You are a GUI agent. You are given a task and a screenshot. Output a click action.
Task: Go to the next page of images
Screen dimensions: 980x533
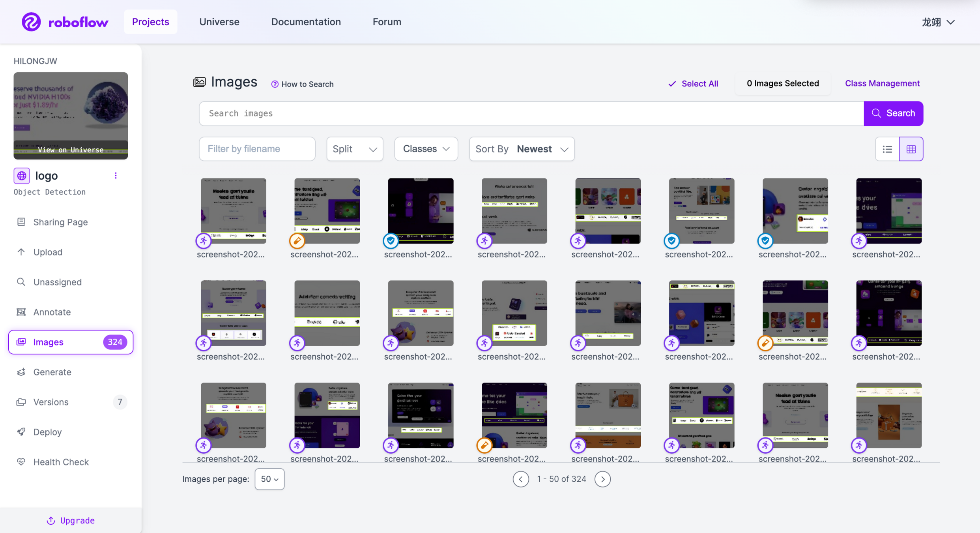[x=602, y=479]
